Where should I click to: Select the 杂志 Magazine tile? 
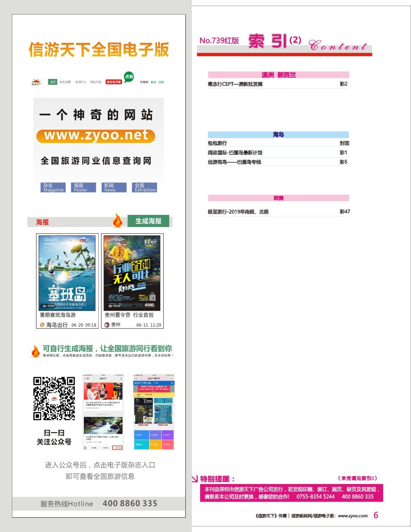click(x=53, y=187)
